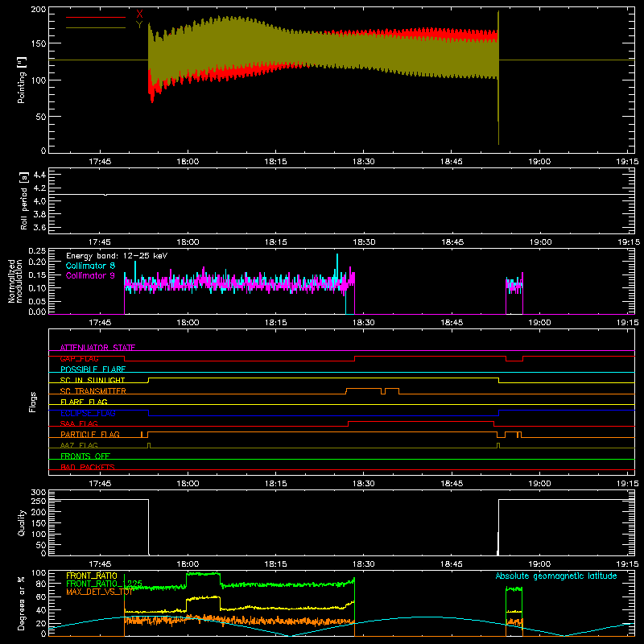Click the '250' tick on Quality axis
The image size is (644, 644).
(x=39, y=501)
